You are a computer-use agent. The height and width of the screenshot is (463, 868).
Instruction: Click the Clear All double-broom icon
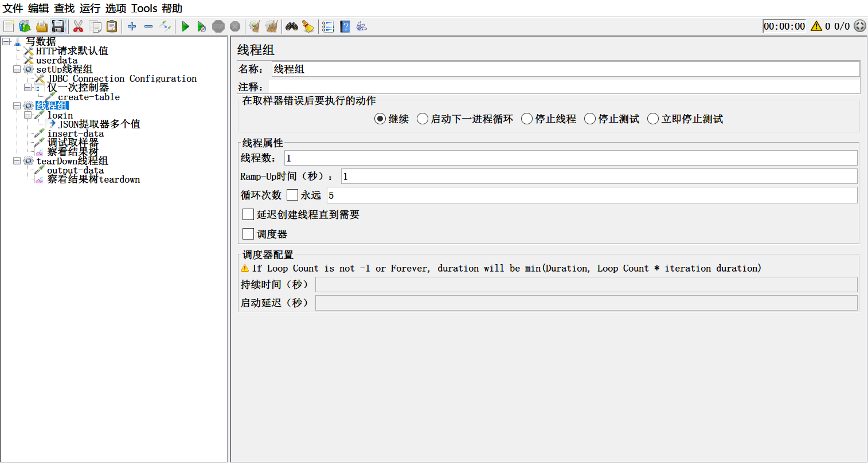coord(272,26)
